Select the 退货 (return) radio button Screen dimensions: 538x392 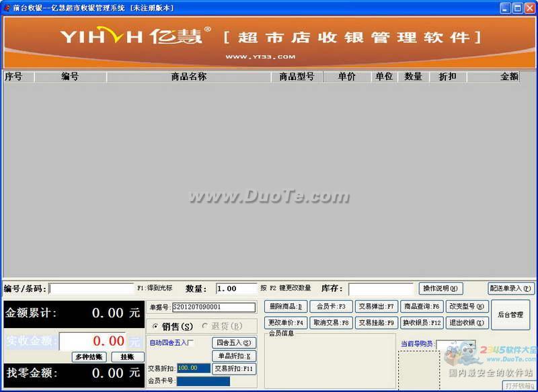205,327
